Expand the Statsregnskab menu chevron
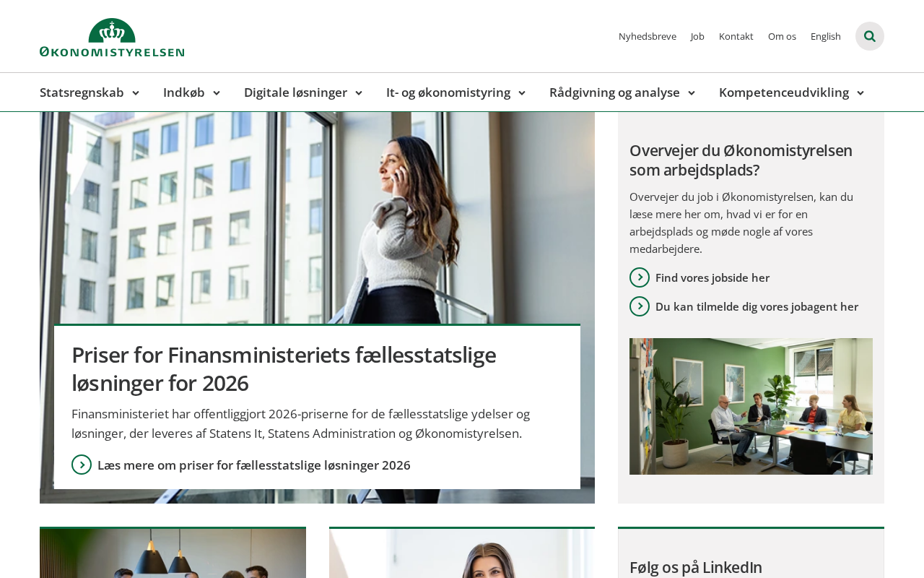 click(135, 93)
